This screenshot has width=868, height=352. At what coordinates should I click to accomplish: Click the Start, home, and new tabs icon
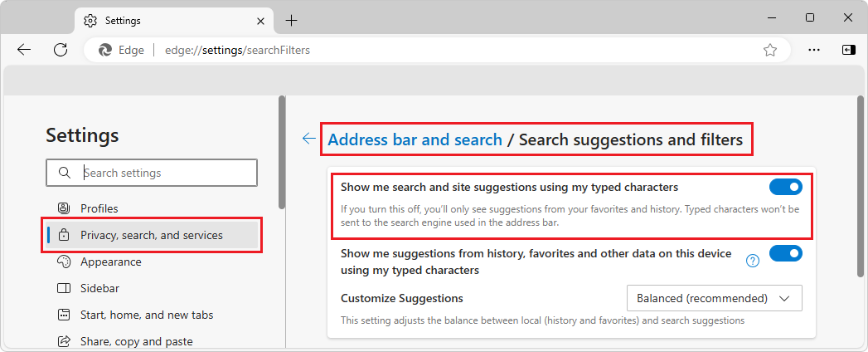tap(64, 315)
